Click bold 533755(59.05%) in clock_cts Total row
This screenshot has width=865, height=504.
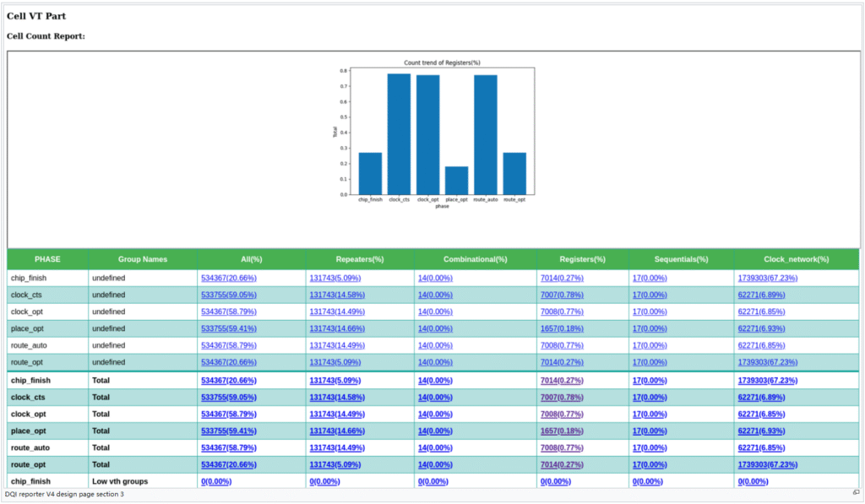(228, 398)
